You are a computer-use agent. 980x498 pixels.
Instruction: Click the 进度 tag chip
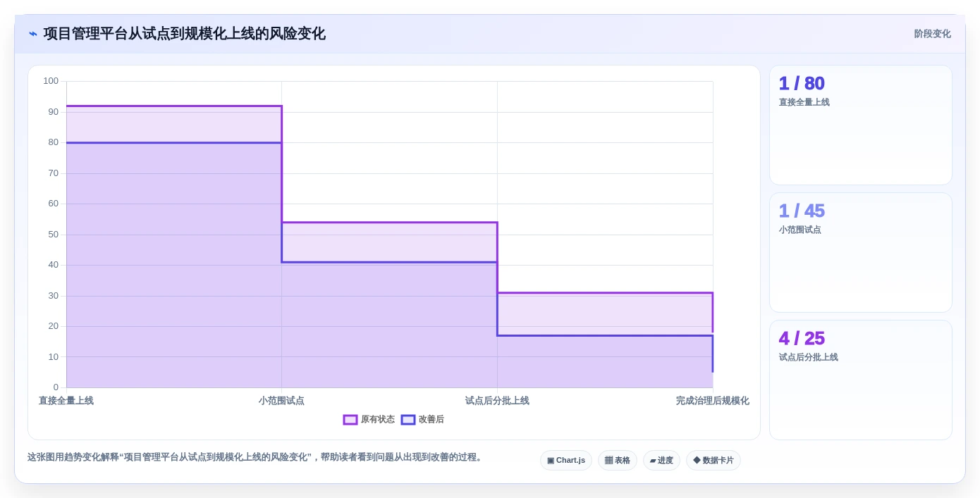[661, 461]
